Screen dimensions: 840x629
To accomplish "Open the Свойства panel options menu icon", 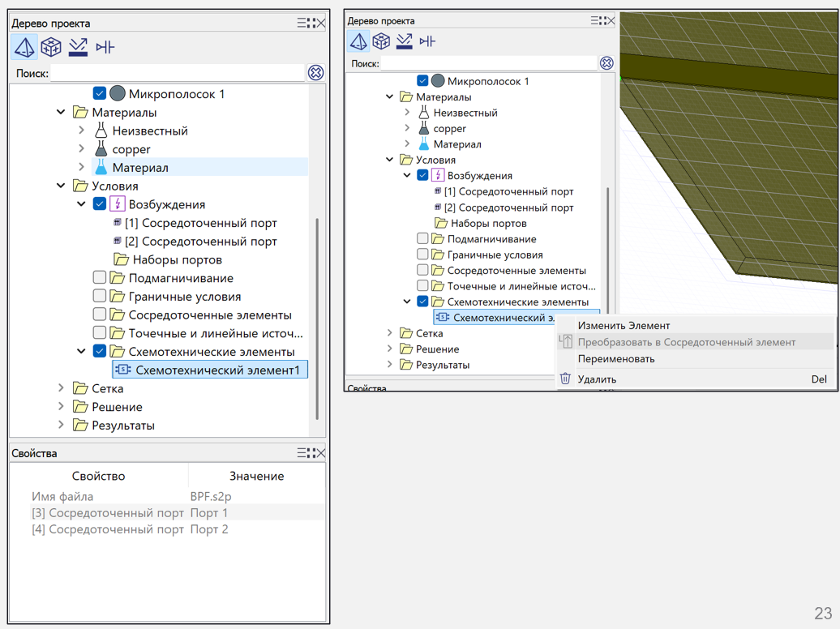I will point(302,453).
